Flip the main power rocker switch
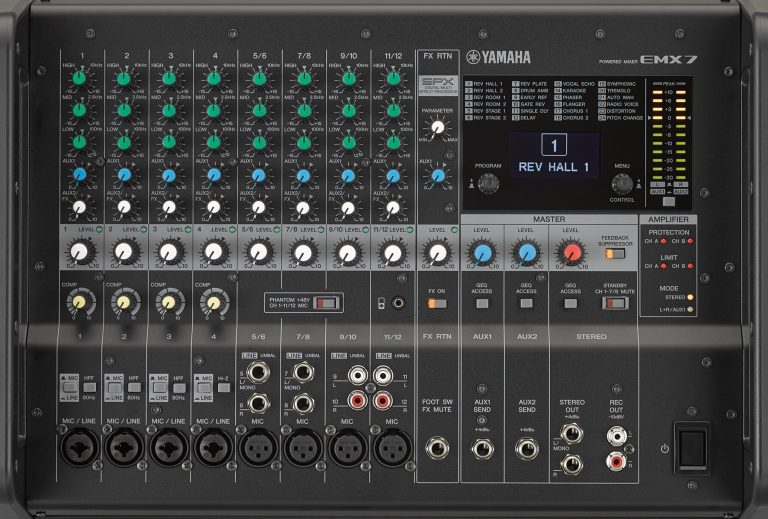The height and width of the screenshot is (519, 768). pos(692,448)
